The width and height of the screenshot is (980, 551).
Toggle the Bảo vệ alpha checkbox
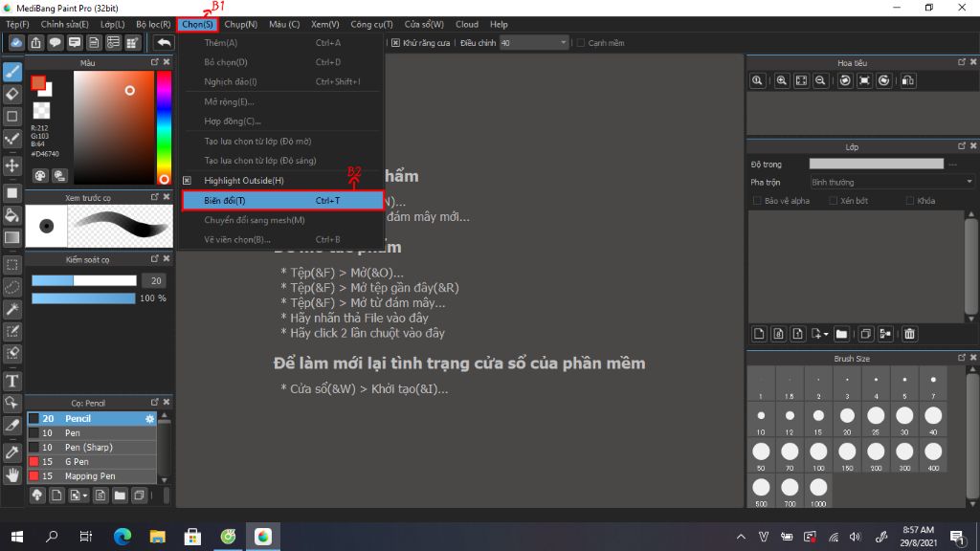[x=757, y=201]
